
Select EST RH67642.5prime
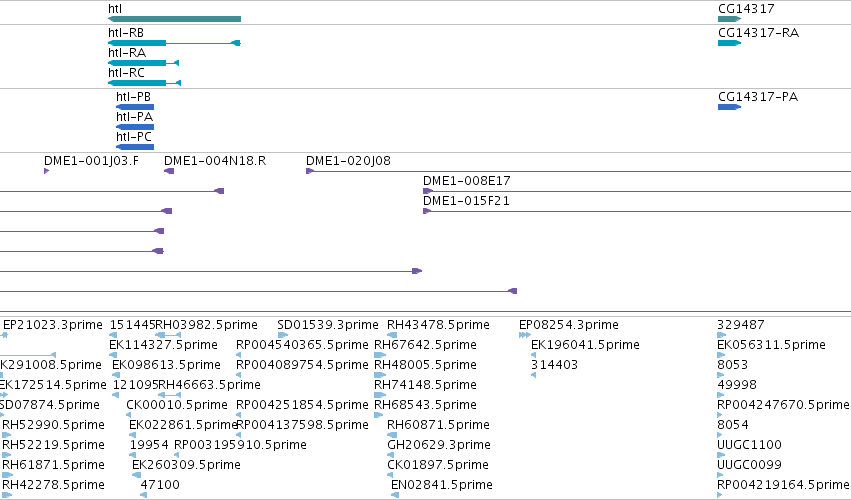426,345
